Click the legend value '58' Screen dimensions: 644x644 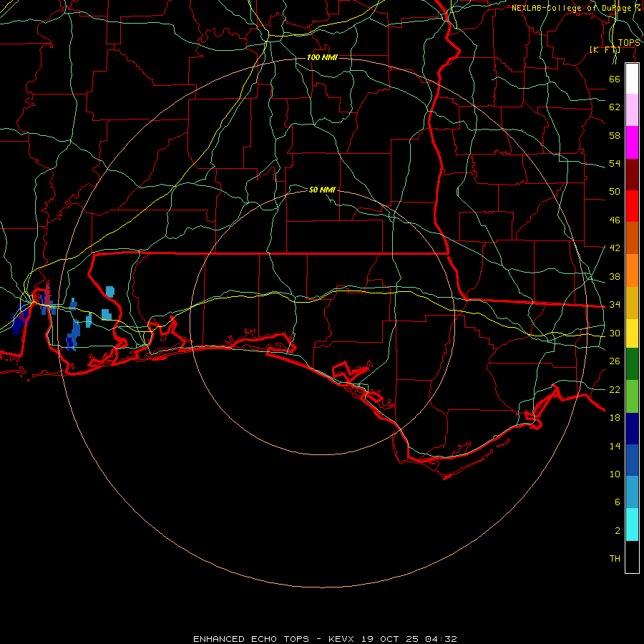coord(615,135)
